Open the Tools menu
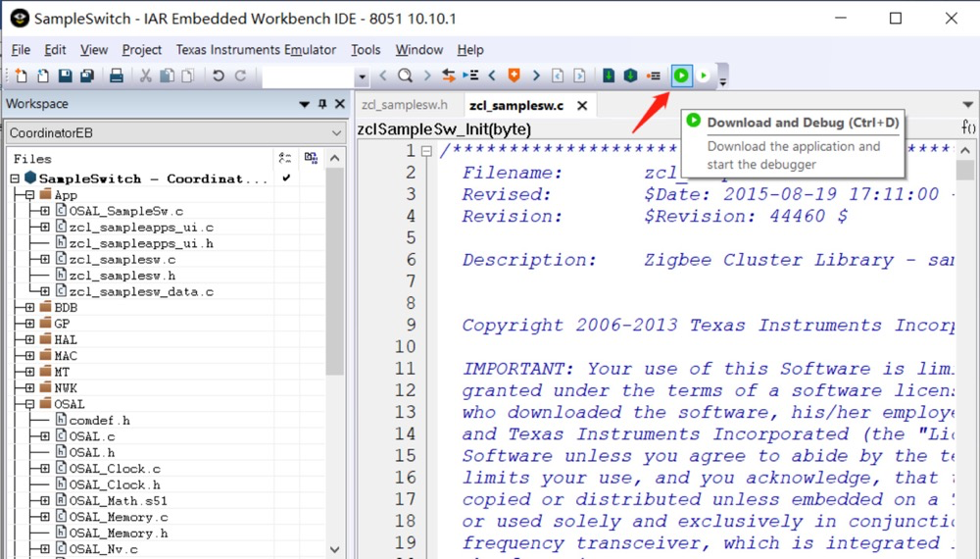This screenshot has width=980, height=559. (366, 50)
